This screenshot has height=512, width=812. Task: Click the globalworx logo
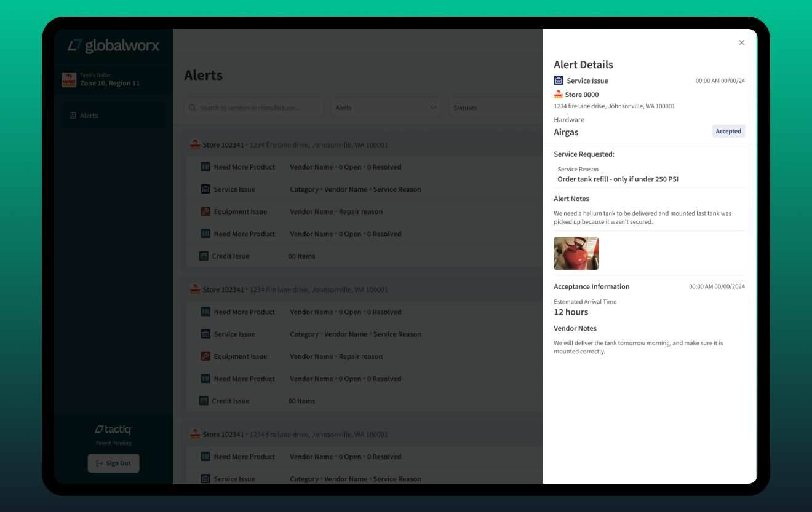(x=113, y=45)
